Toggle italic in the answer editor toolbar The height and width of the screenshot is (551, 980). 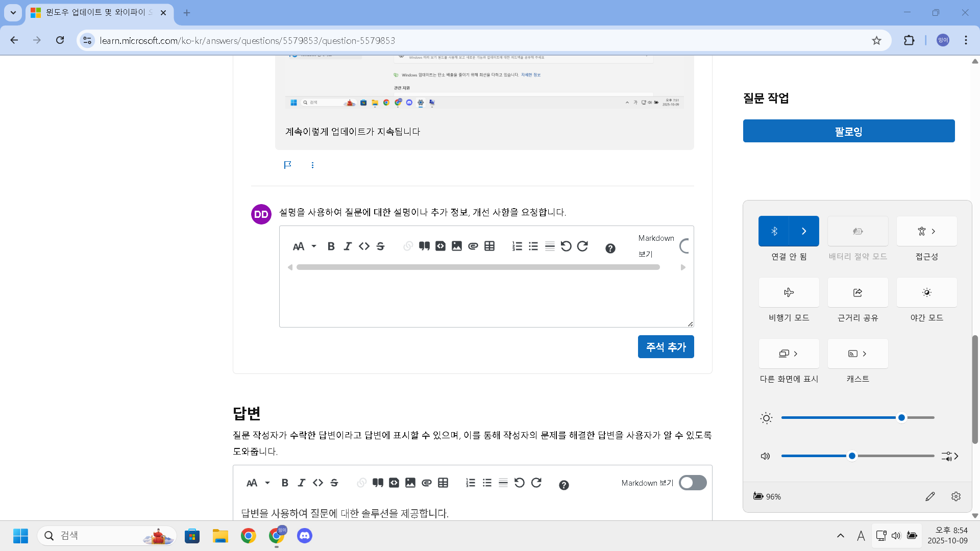pyautogui.click(x=301, y=483)
